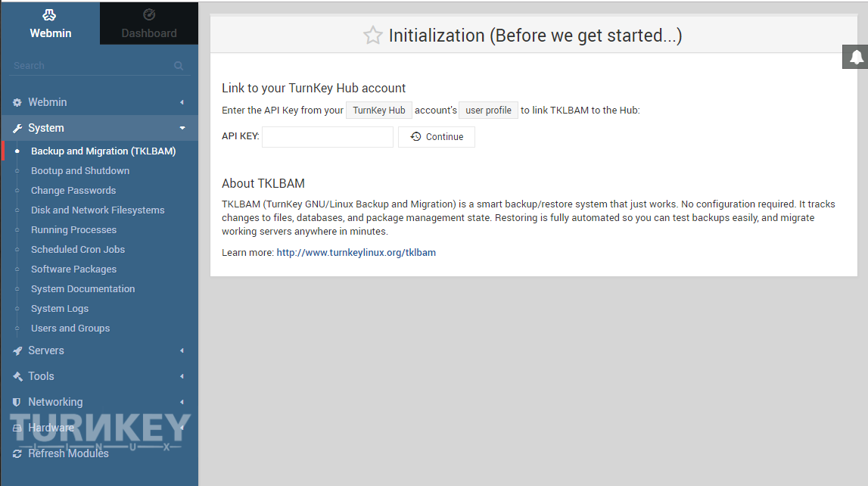This screenshot has height=486, width=868.
Task: Click the Tools hammer icon
Action: (17, 376)
